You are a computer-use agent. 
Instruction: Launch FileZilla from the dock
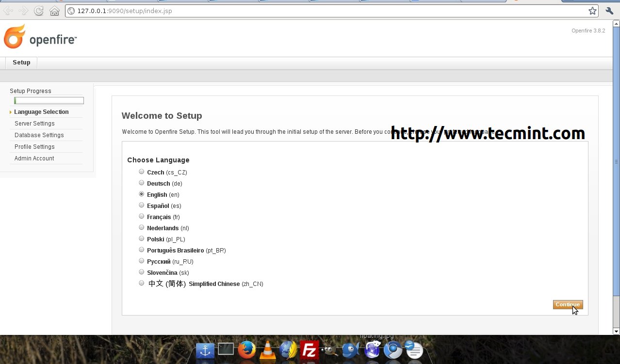tap(309, 349)
